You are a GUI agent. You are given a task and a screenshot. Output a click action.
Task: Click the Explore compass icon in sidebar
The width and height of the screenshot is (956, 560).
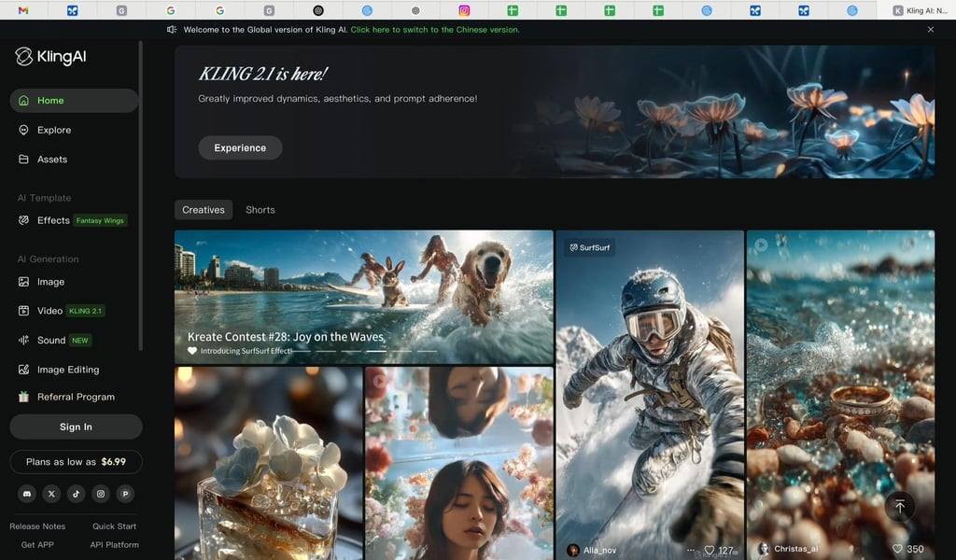click(23, 130)
